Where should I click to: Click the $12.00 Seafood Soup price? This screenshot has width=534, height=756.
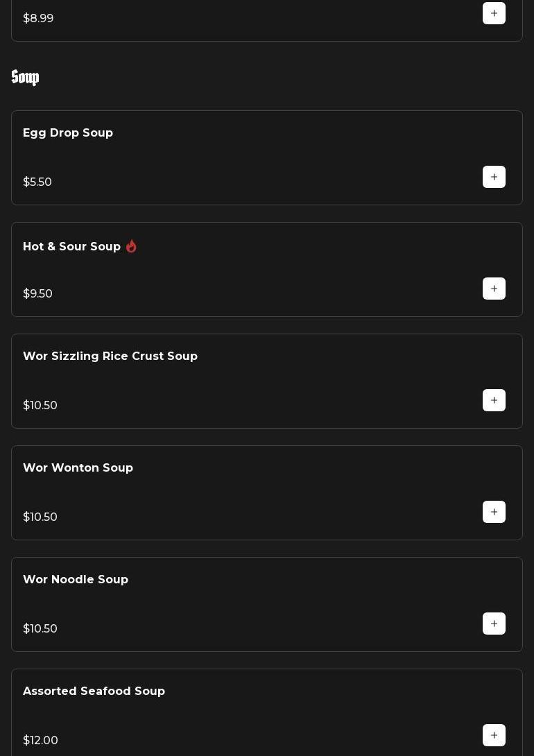(40, 740)
